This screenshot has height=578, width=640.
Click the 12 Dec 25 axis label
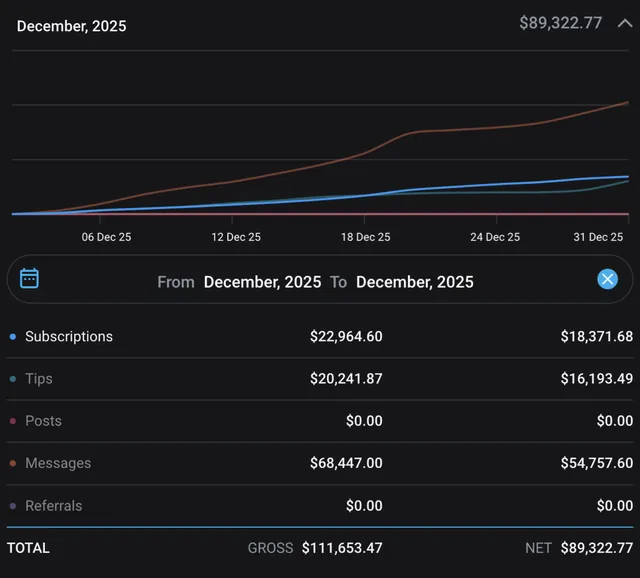click(236, 237)
